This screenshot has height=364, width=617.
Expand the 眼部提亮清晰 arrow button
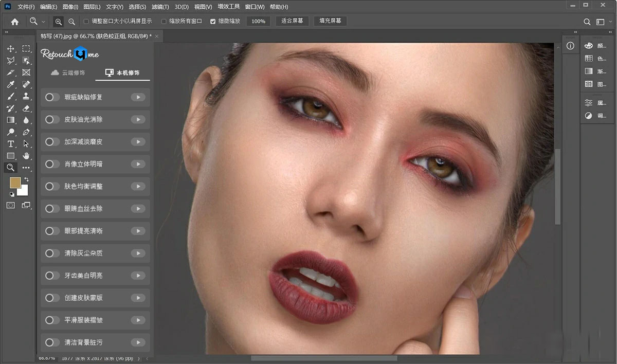point(137,231)
